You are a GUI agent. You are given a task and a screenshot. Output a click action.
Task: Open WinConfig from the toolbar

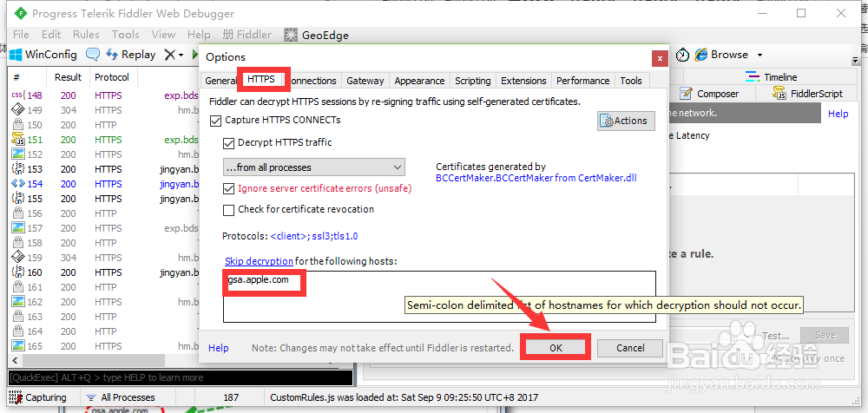(43, 55)
